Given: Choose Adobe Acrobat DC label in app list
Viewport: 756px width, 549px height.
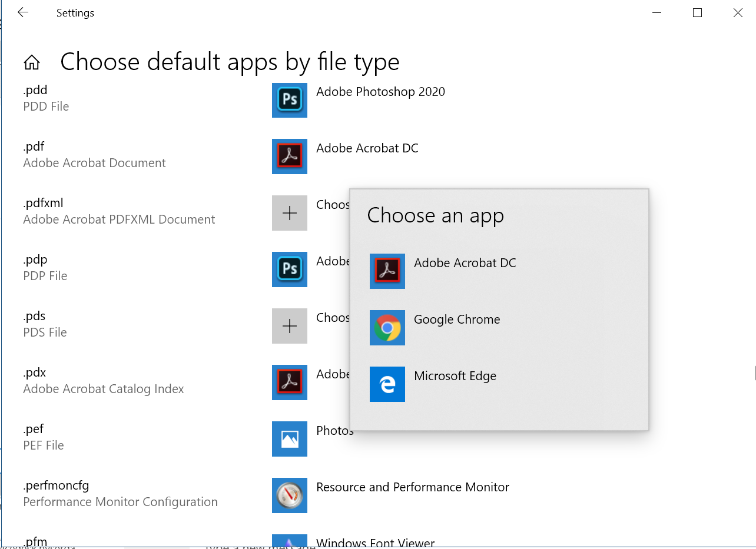Looking at the screenshot, I should click(x=465, y=263).
